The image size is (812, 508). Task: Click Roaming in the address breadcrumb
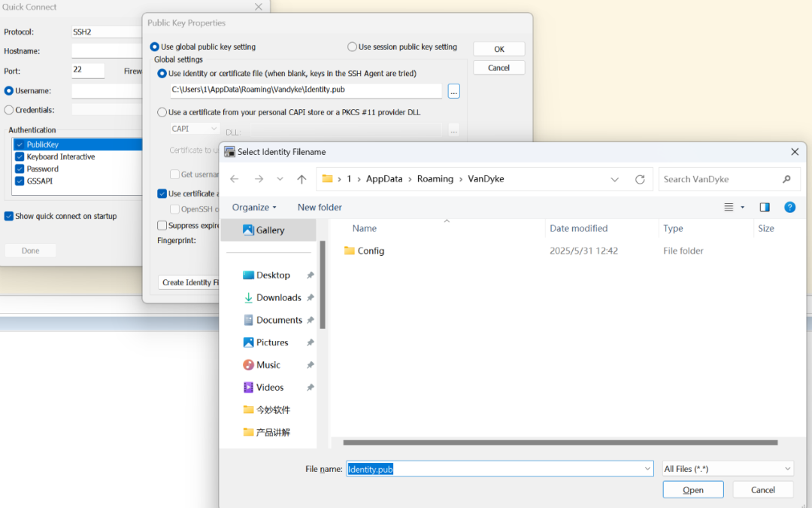click(435, 179)
